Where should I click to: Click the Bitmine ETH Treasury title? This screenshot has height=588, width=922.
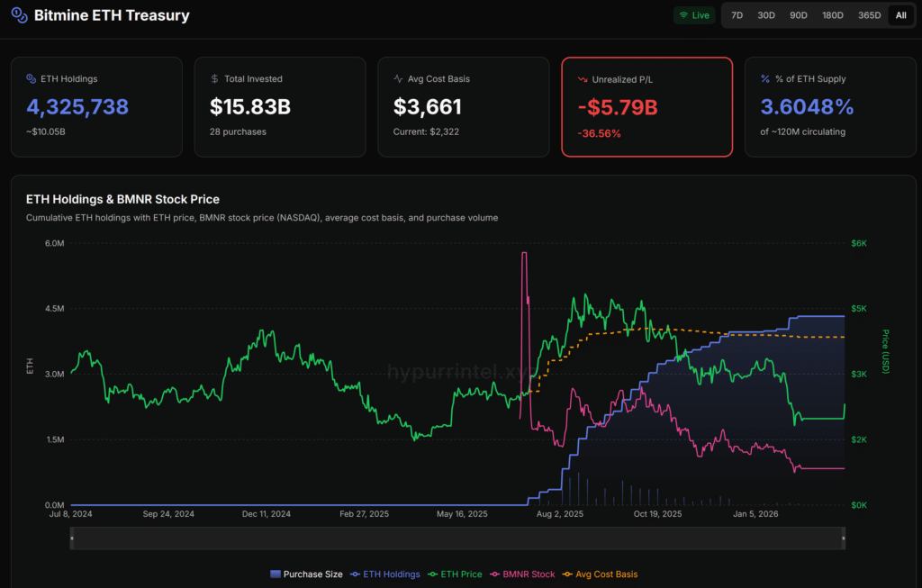[x=112, y=15]
